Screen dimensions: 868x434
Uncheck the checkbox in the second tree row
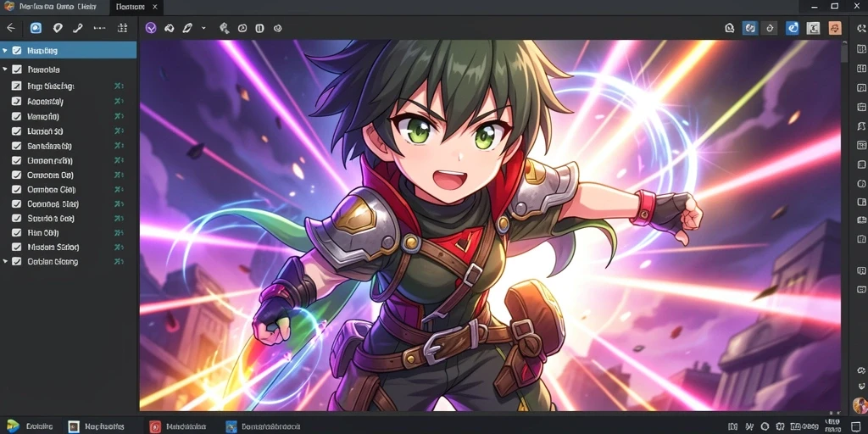pyautogui.click(x=17, y=70)
